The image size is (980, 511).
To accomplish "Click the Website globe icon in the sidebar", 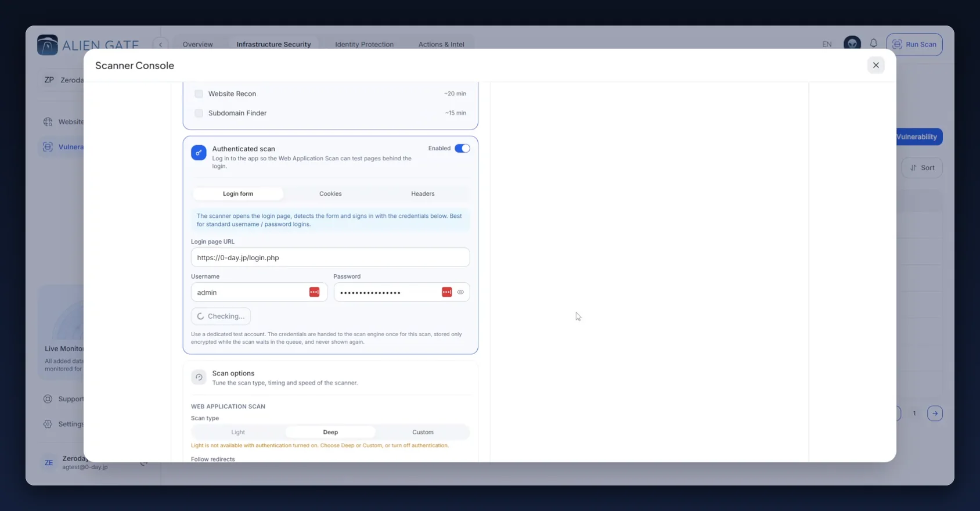I will point(48,122).
